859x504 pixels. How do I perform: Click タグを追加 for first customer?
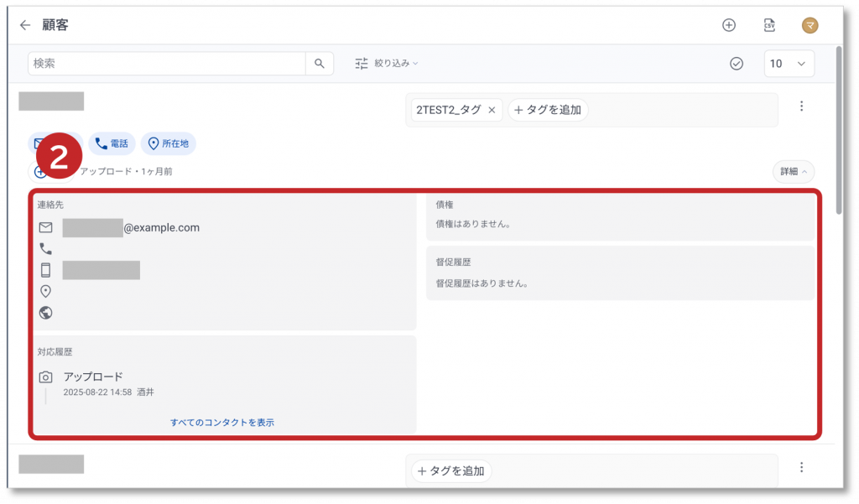[548, 110]
